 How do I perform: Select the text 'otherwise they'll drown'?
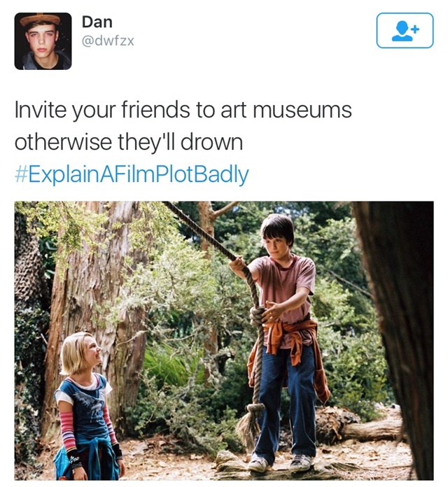(x=129, y=142)
